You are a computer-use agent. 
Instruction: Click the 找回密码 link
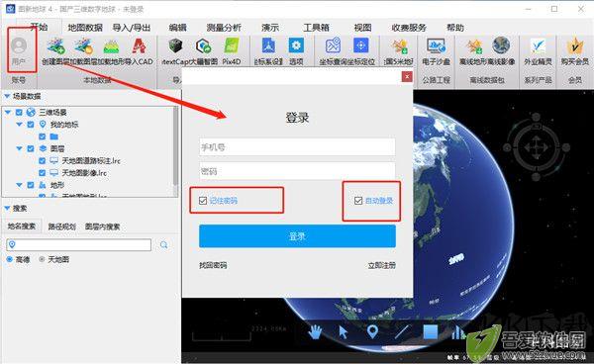[x=213, y=266]
